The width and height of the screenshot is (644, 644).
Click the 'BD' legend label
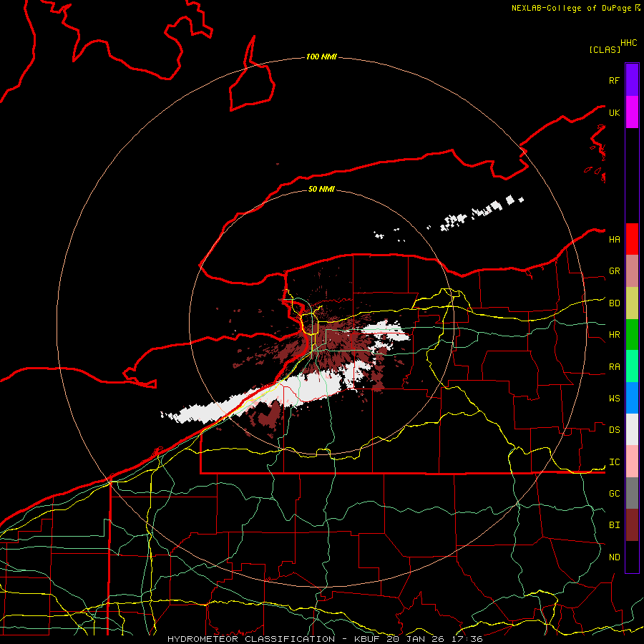tap(614, 303)
